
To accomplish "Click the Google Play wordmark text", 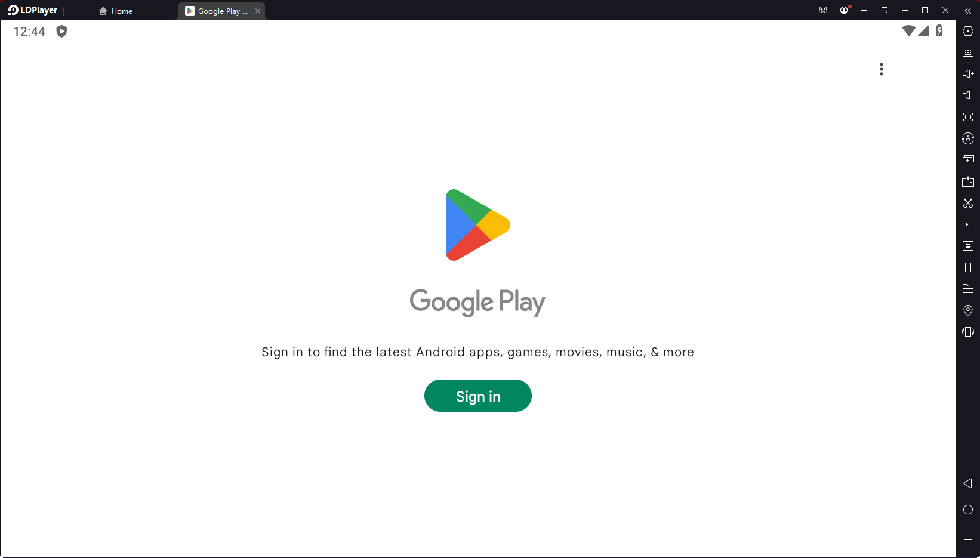I will (x=477, y=302).
